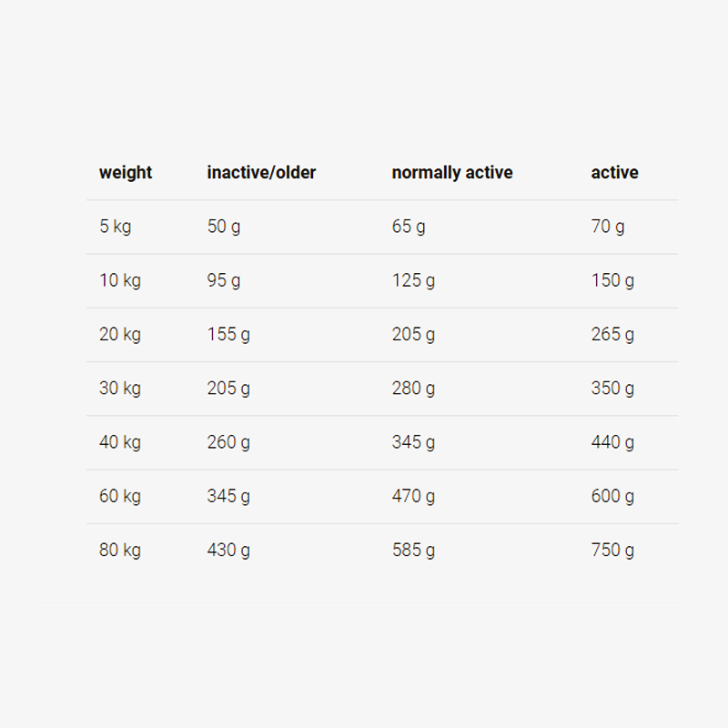Select the inactive/older column header
This screenshot has width=728, height=728.
tap(261, 173)
